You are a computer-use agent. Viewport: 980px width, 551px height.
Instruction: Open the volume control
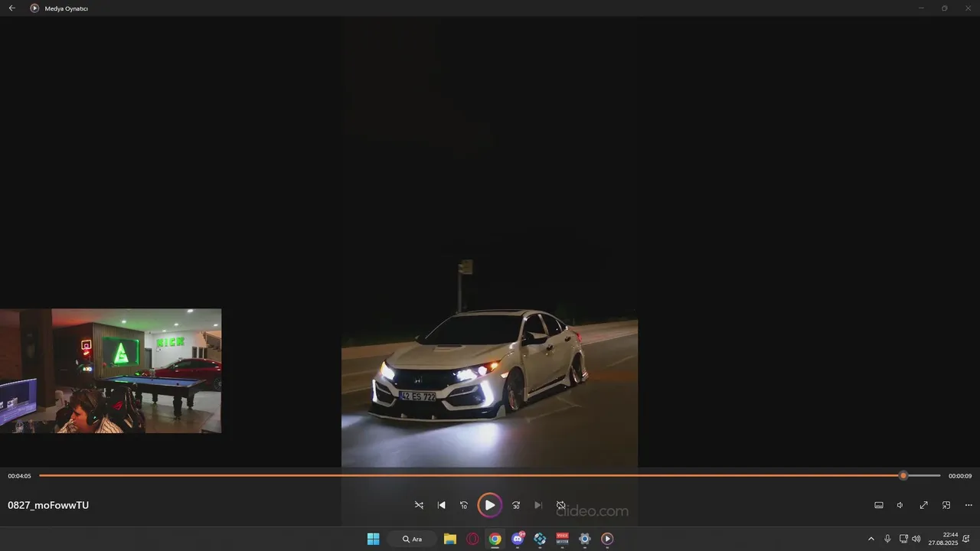tap(900, 505)
